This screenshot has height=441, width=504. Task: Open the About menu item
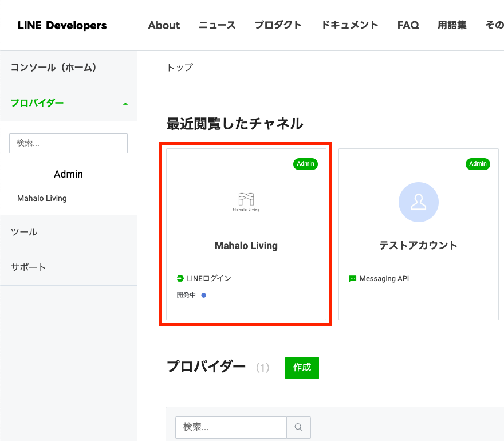(x=164, y=25)
